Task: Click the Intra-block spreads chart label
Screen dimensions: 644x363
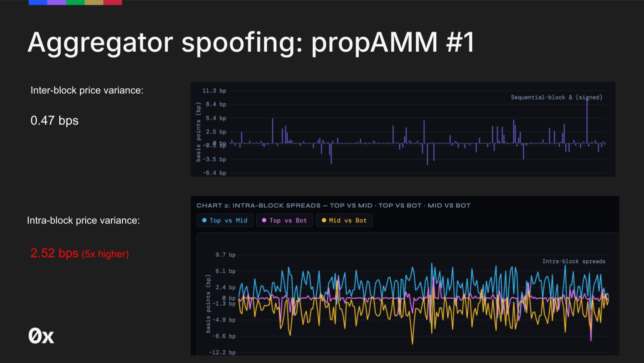Action: coord(574,261)
